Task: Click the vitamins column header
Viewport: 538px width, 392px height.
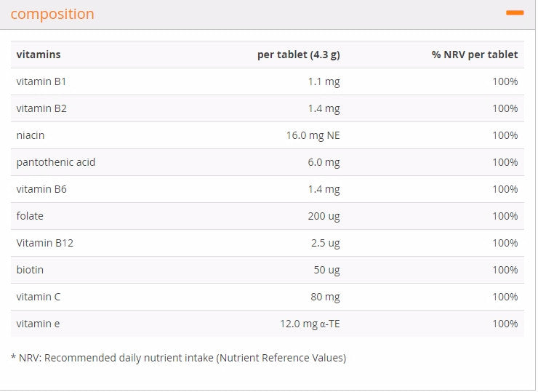Action: pos(39,55)
